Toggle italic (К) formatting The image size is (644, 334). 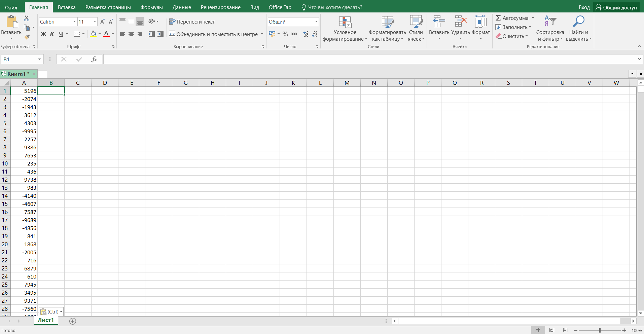click(x=52, y=34)
